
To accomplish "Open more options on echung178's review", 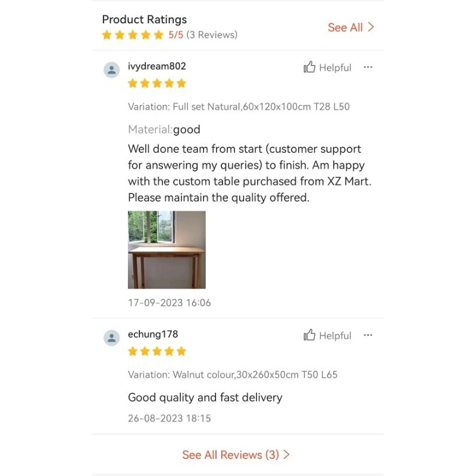I will 368,335.
